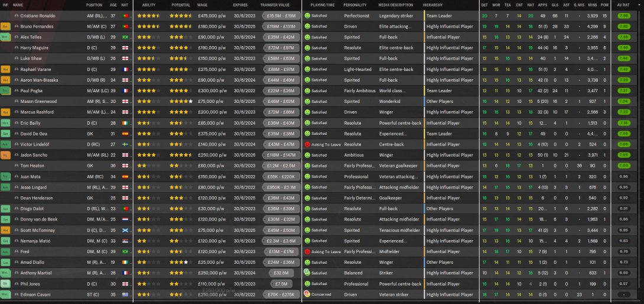This screenshot has height=304, width=644.
Task: Click Juan Mata's green status badge
Action: 5,176
